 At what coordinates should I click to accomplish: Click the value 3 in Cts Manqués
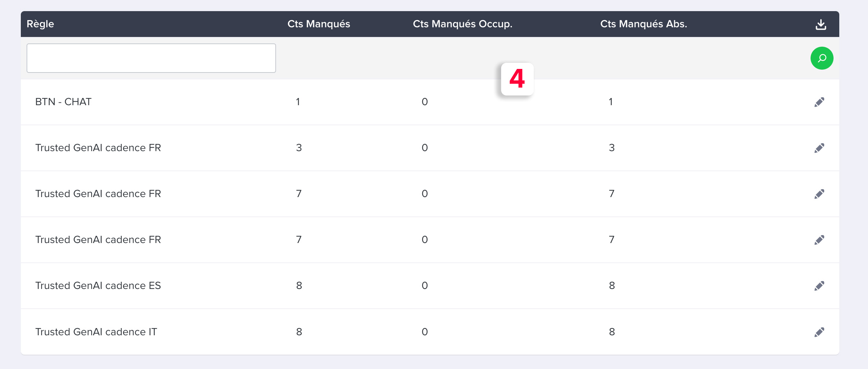pyautogui.click(x=299, y=148)
